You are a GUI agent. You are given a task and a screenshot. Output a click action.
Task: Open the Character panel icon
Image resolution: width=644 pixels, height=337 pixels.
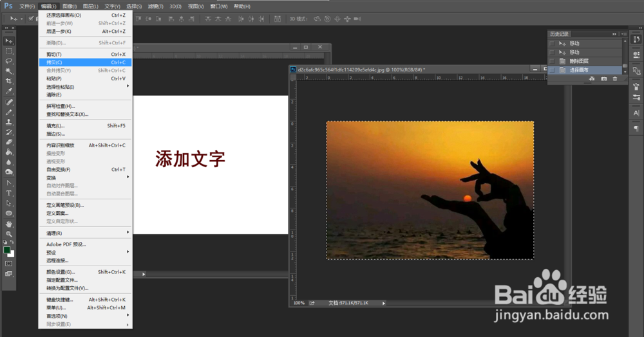pyautogui.click(x=636, y=113)
